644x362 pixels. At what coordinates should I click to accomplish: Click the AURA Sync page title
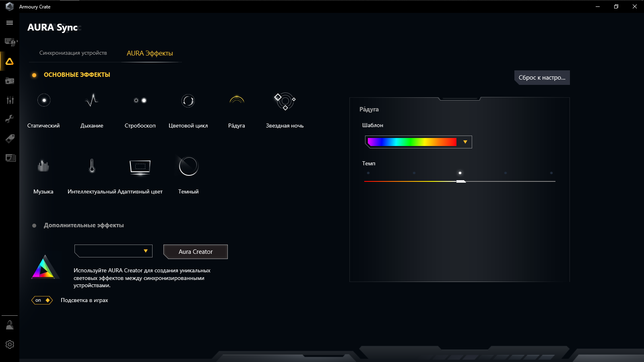(x=53, y=27)
